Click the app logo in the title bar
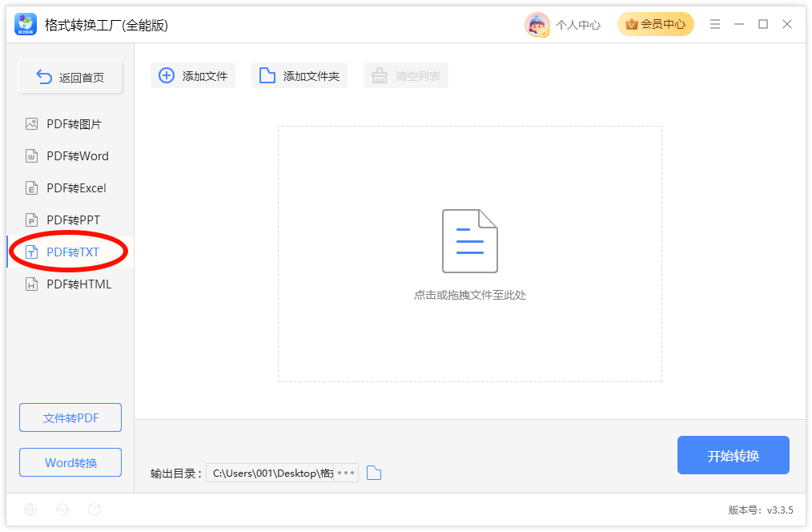The width and height of the screenshot is (812, 532). click(26, 24)
